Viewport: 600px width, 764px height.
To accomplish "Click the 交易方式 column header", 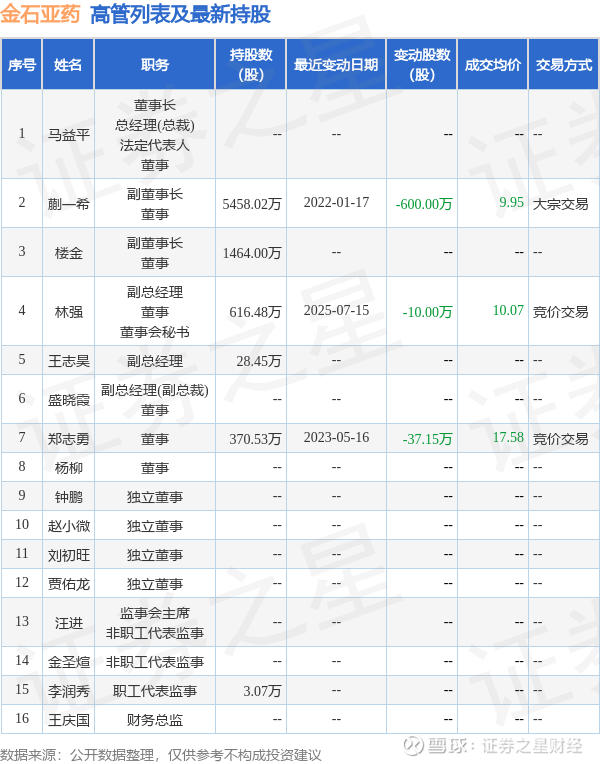I will 564,64.
